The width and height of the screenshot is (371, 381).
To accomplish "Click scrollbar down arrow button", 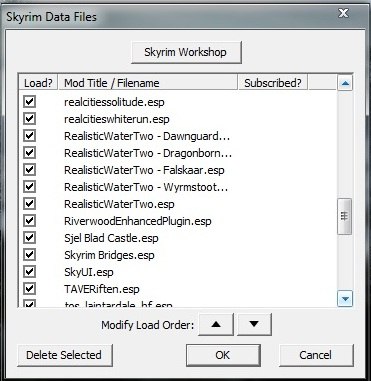I will coord(345,299).
